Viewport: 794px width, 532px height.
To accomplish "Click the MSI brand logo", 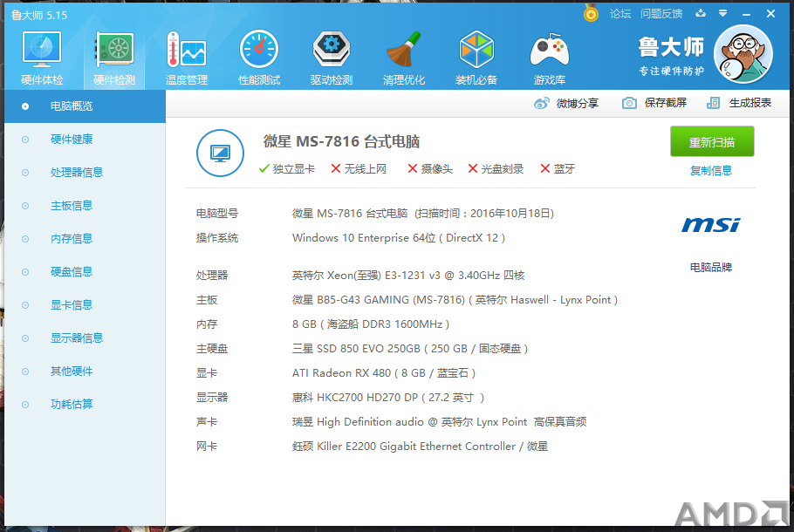I will [x=710, y=225].
